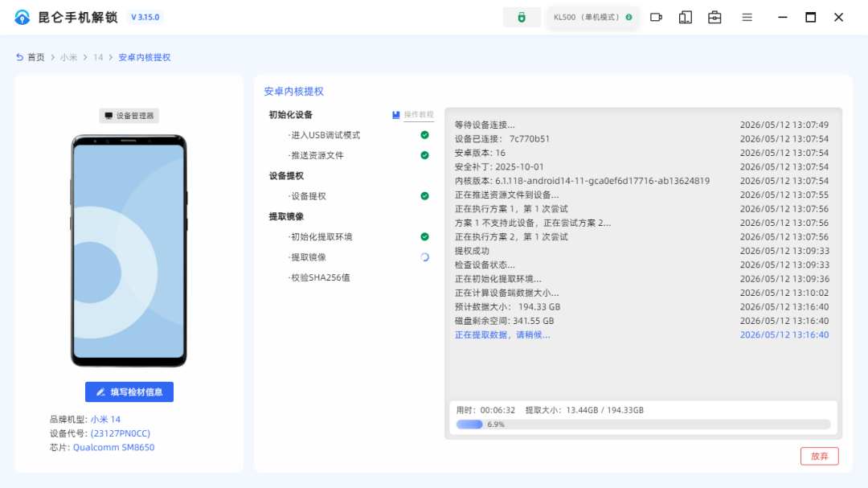Select the 提取镜像 section heading
This screenshot has height=488, width=868.
[286, 216]
